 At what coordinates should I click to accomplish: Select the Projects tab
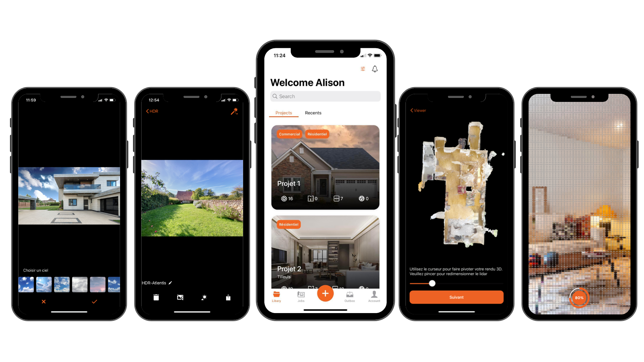[x=283, y=113]
